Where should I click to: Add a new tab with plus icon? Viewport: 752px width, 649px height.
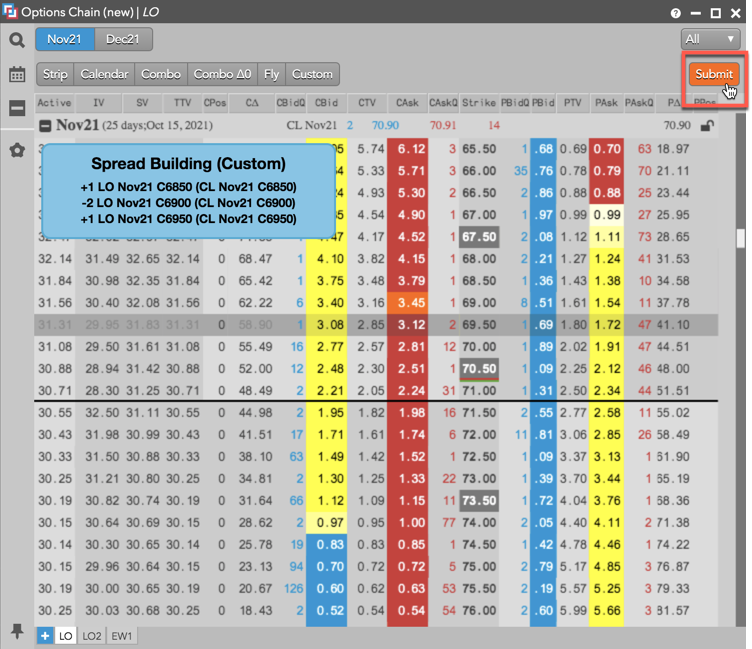pyautogui.click(x=45, y=635)
